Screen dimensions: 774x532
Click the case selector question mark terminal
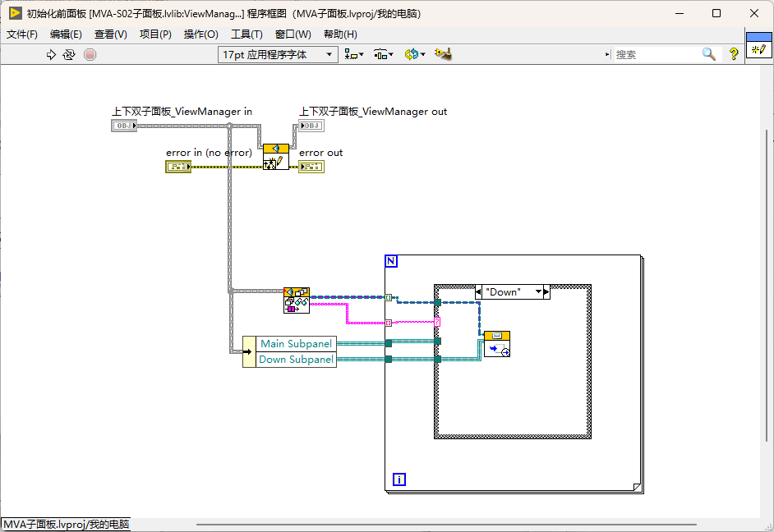pyautogui.click(x=437, y=322)
